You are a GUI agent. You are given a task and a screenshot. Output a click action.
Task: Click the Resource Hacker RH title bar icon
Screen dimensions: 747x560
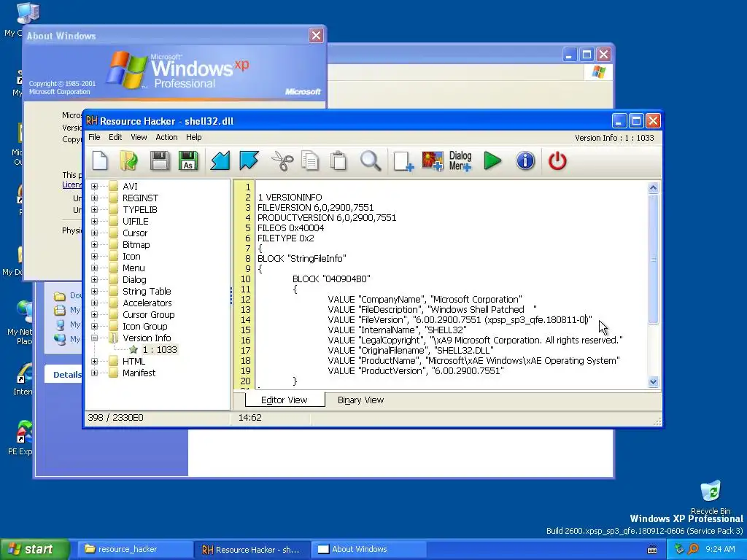click(91, 121)
